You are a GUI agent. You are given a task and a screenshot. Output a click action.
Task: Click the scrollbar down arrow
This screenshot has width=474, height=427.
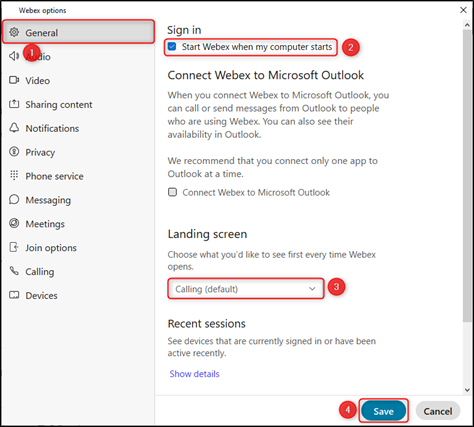[467, 390]
